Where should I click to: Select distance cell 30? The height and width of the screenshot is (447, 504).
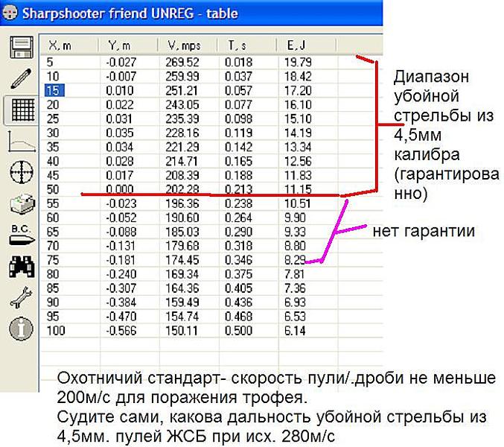53,133
